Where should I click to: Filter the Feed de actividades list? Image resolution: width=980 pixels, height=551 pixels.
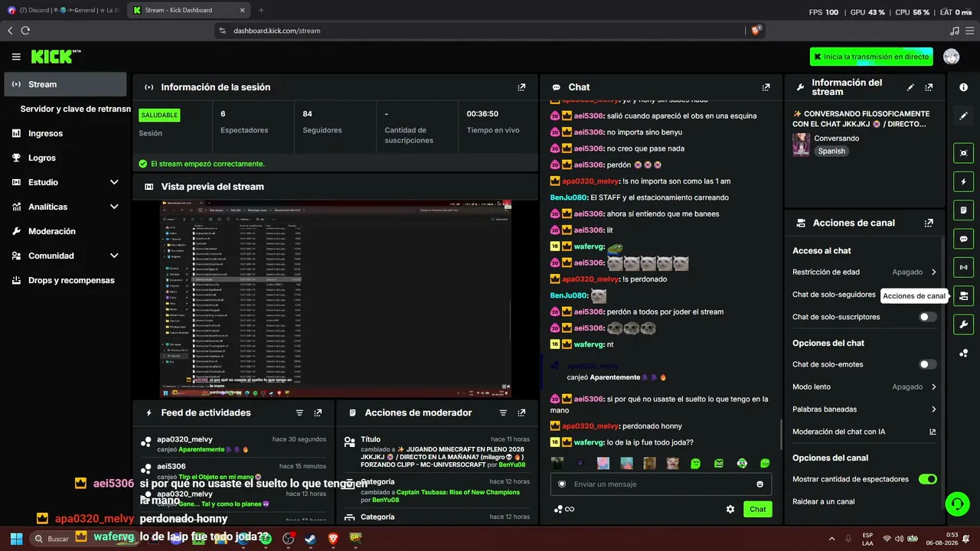(x=299, y=412)
